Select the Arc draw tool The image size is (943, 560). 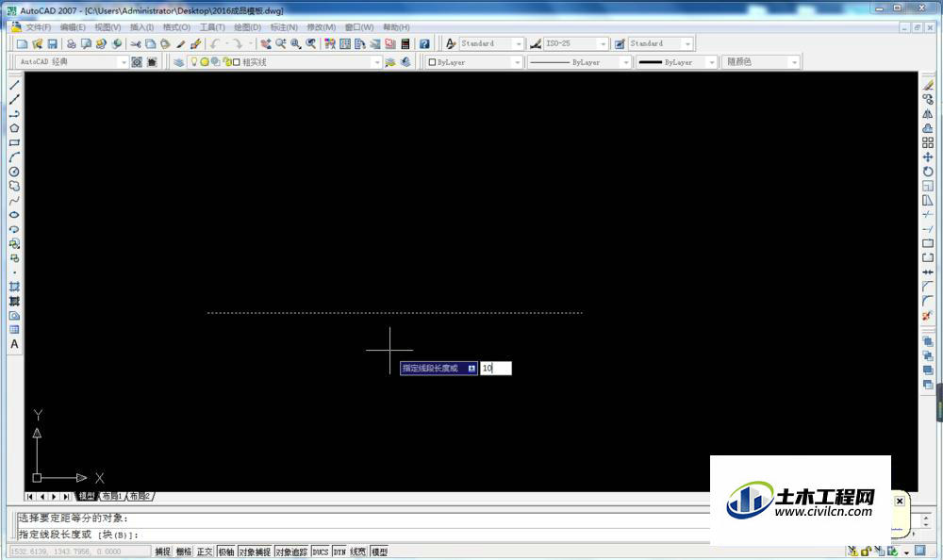[x=14, y=157]
